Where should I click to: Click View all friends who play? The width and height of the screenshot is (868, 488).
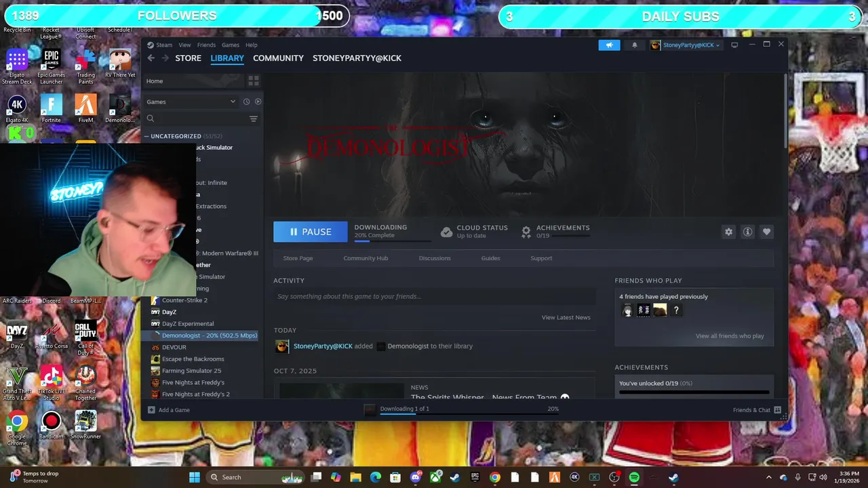[x=730, y=336]
